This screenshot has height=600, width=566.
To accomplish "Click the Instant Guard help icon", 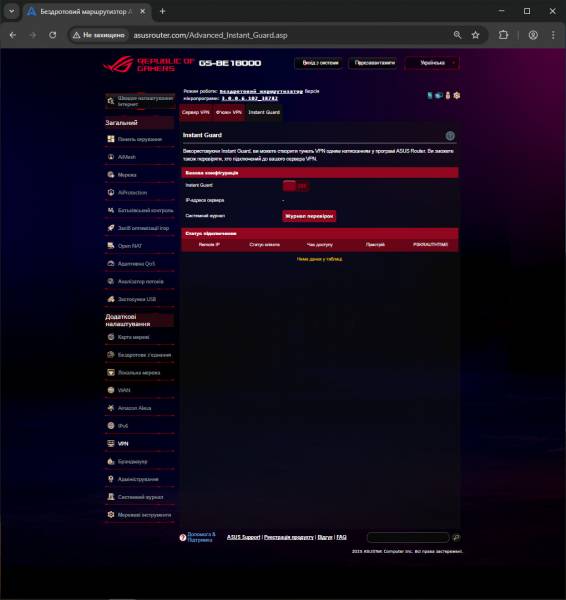I will click(450, 136).
